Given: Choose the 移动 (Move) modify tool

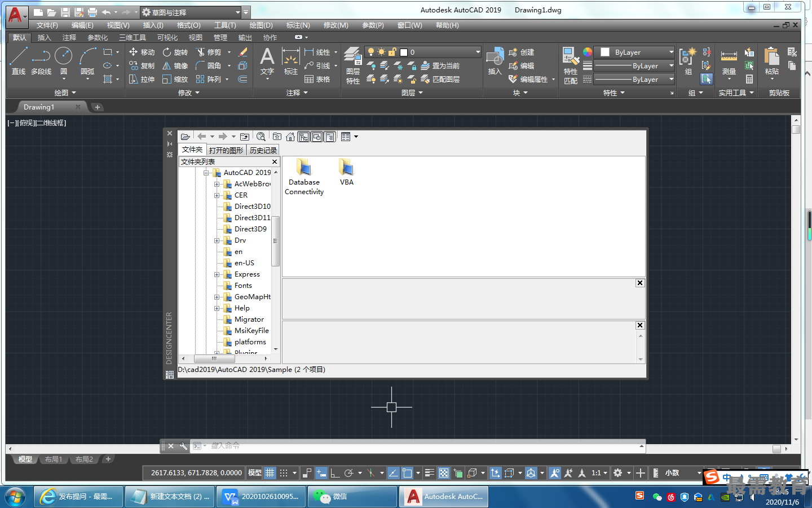Looking at the screenshot, I should [142, 52].
